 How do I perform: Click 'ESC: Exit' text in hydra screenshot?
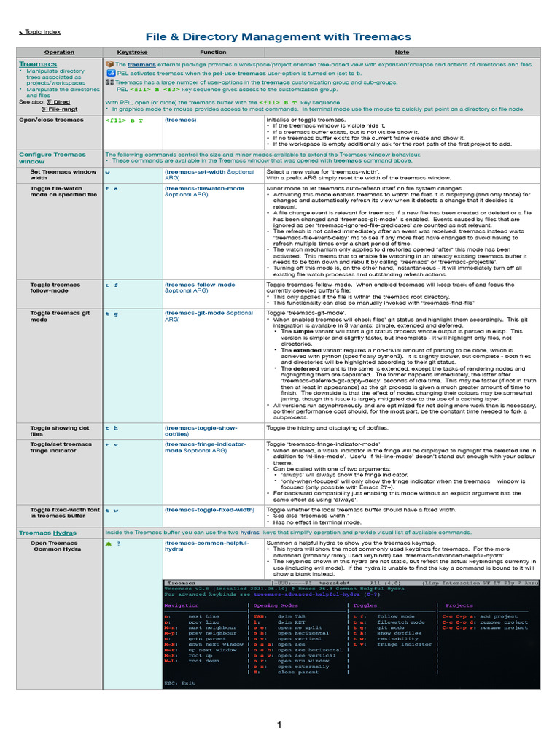pyautogui.click(x=179, y=683)
